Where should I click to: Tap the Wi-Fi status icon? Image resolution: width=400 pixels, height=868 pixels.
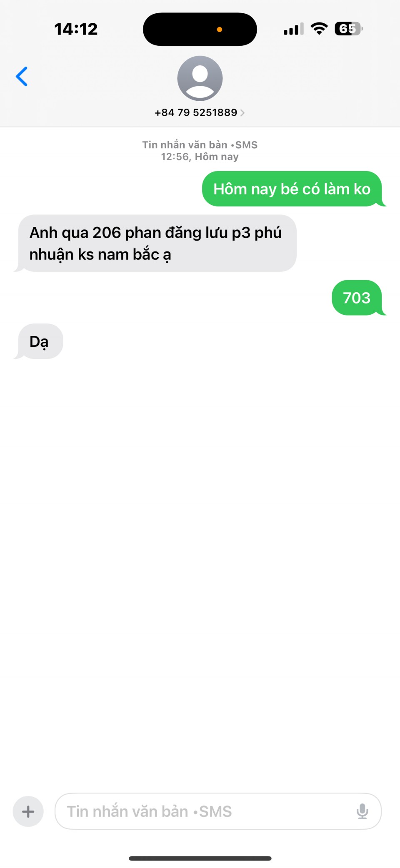coord(319,29)
